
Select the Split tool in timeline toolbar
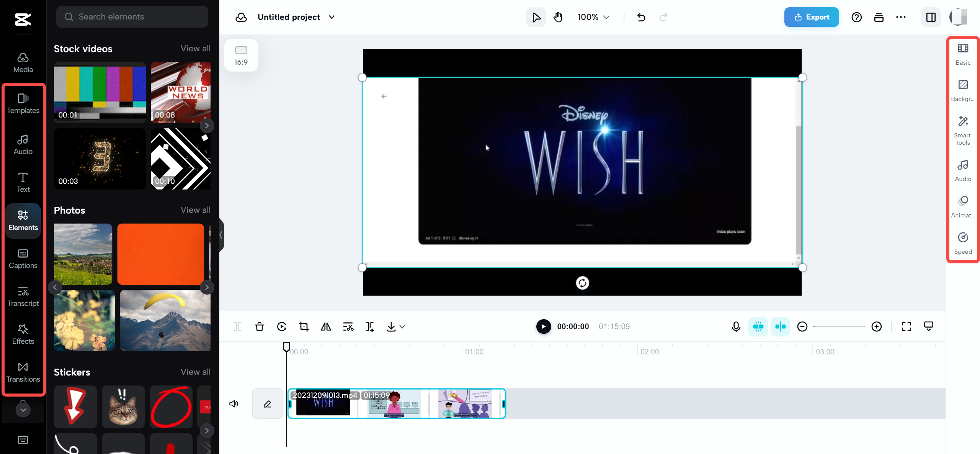coord(238,327)
